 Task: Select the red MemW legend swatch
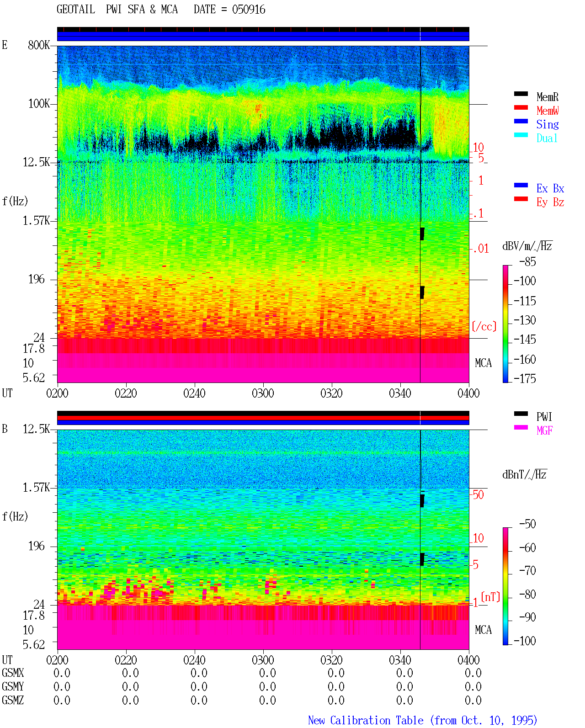(521, 108)
